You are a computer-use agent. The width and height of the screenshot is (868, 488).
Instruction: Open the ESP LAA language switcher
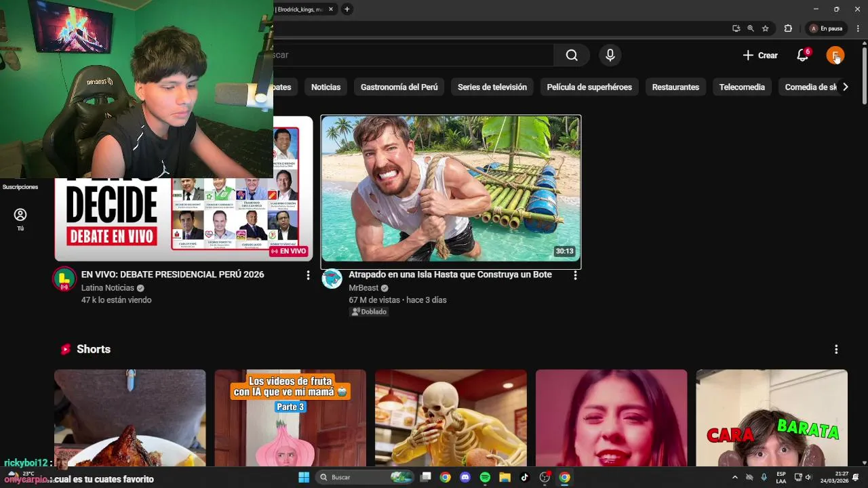coord(781,477)
